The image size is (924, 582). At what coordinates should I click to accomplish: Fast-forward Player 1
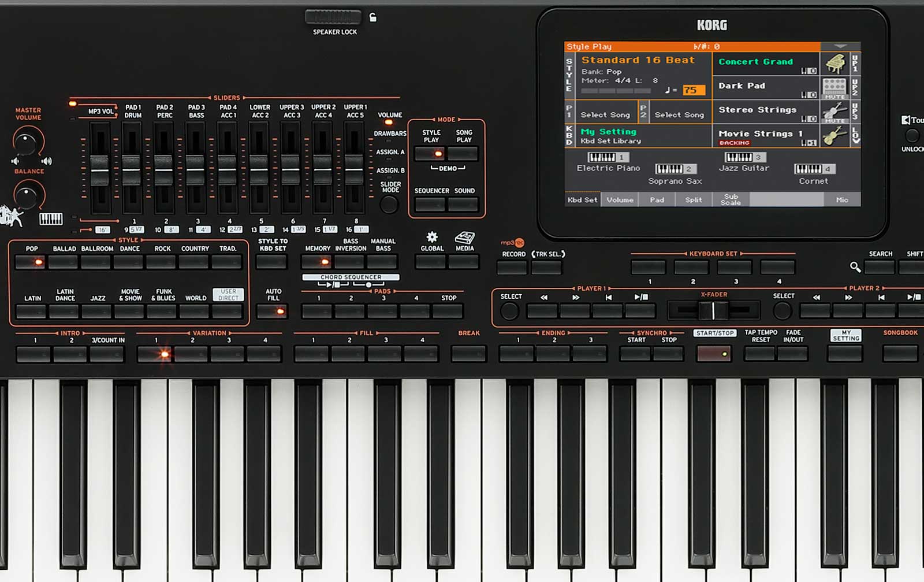click(575, 311)
